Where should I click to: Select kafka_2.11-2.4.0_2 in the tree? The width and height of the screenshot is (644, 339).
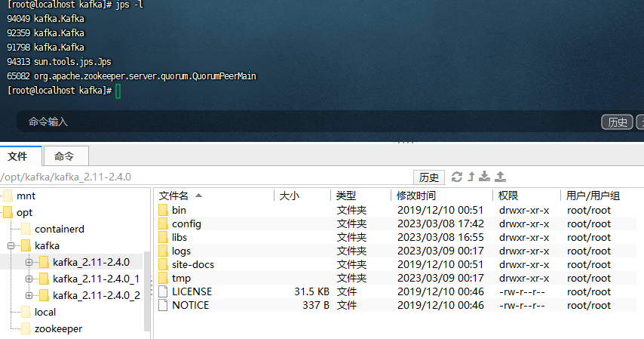[x=96, y=295]
